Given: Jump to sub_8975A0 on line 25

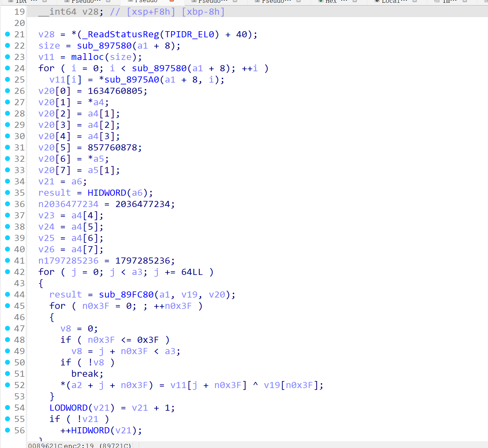Looking at the screenshot, I should click(131, 80).
